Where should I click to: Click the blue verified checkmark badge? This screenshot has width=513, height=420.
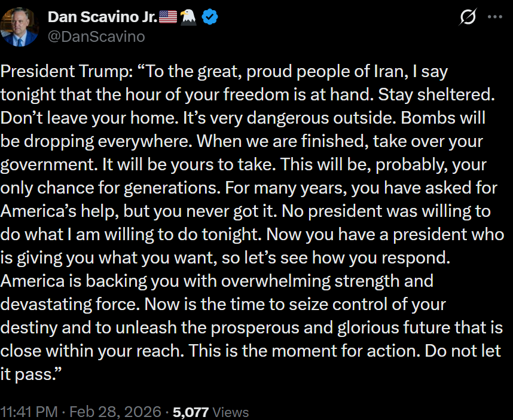(210, 17)
